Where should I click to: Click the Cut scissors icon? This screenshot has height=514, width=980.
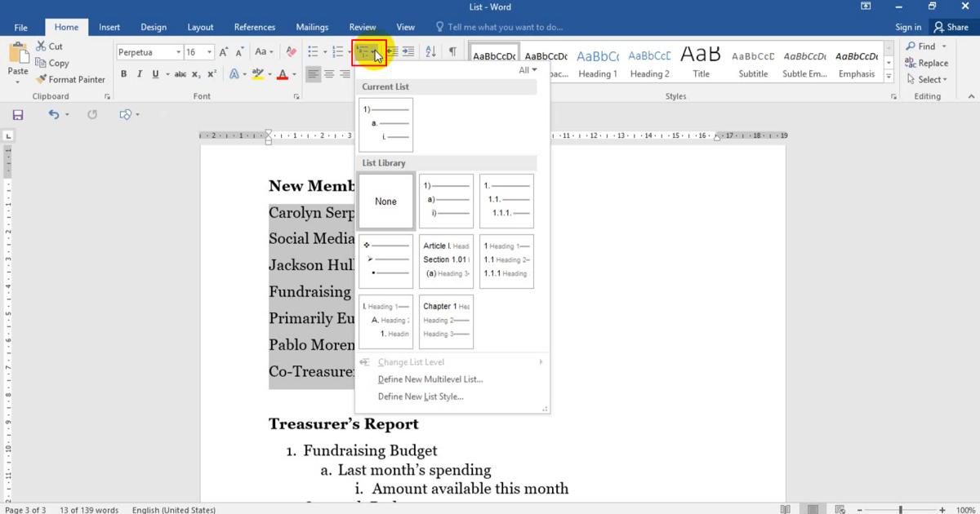[41, 47]
